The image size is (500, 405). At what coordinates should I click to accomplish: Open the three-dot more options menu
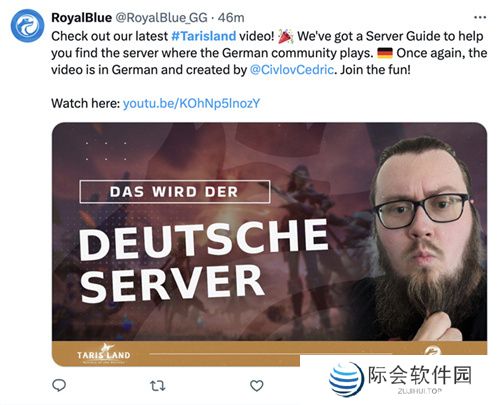tap(480, 17)
